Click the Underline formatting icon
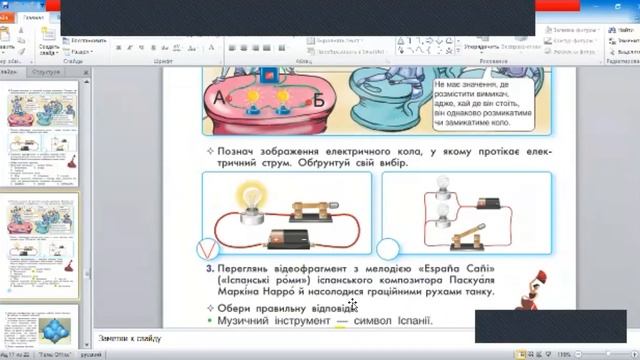This screenshot has width=640, height=360. (141, 48)
